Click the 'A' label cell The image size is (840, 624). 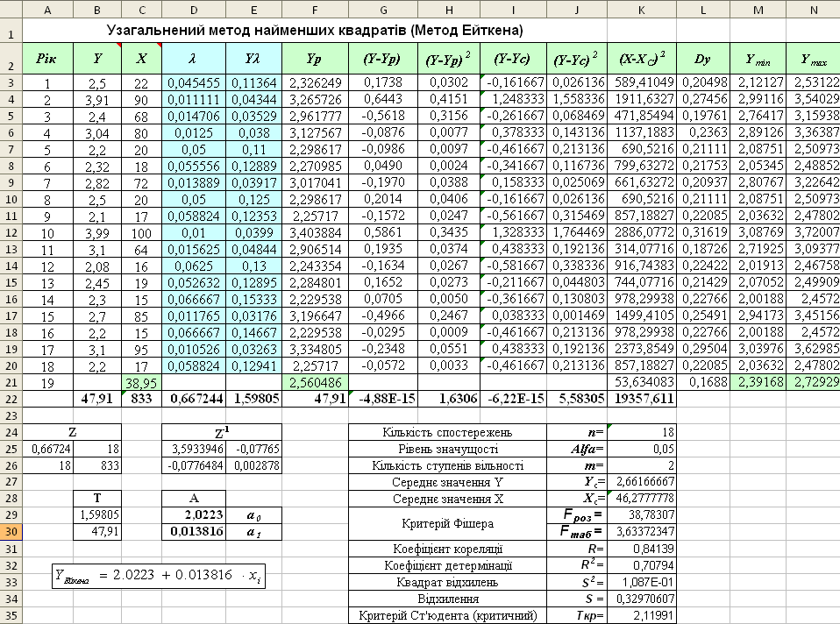pos(194,498)
